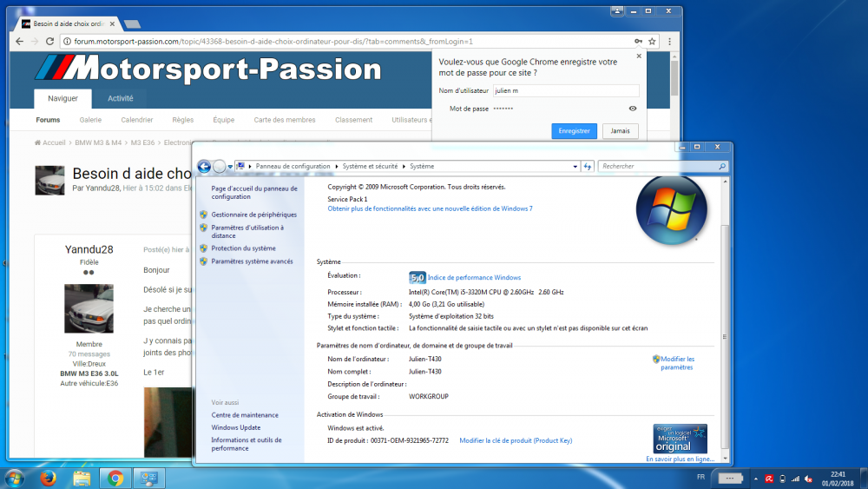This screenshot has width=868, height=489.
Task: Click the site info icon in address bar
Action: point(67,42)
